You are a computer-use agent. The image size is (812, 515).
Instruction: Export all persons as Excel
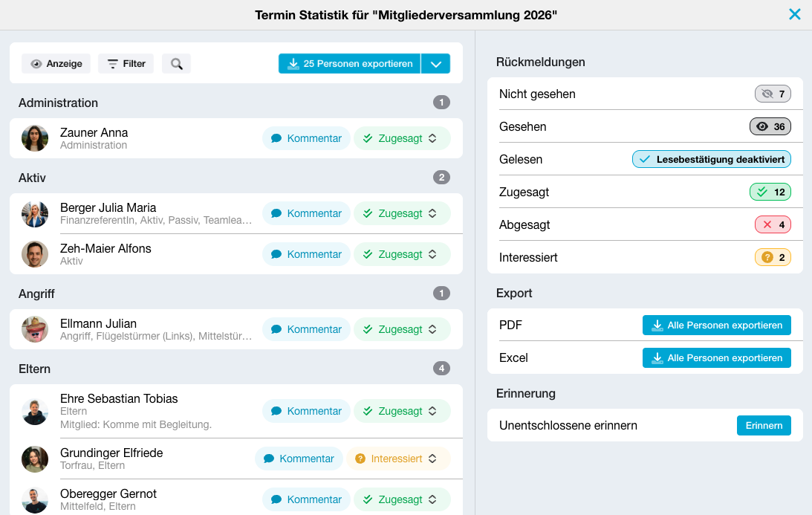(x=717, y=358)
